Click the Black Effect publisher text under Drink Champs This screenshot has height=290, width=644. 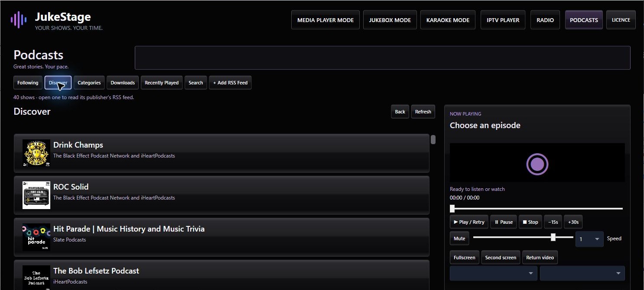click(114, 156)
